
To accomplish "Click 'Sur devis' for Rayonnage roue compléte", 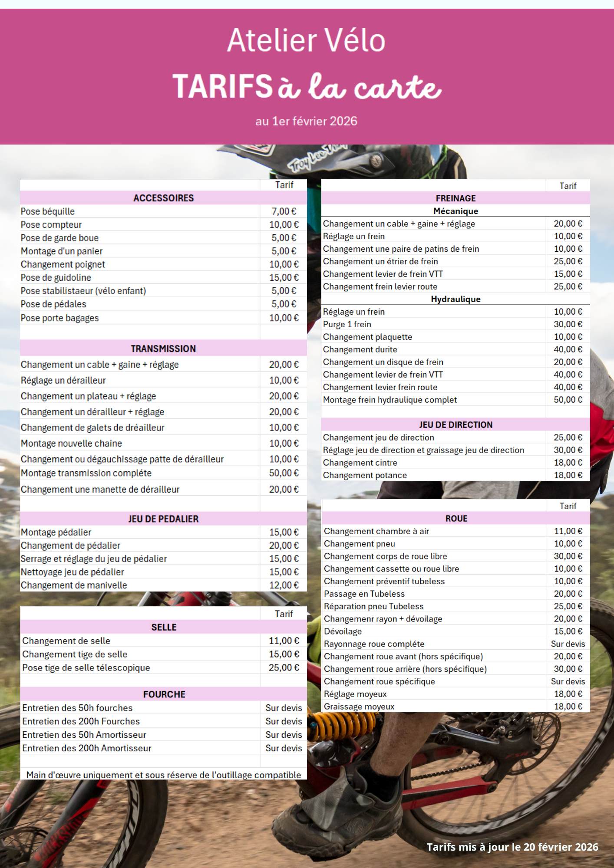I will (x=568, y=644).
